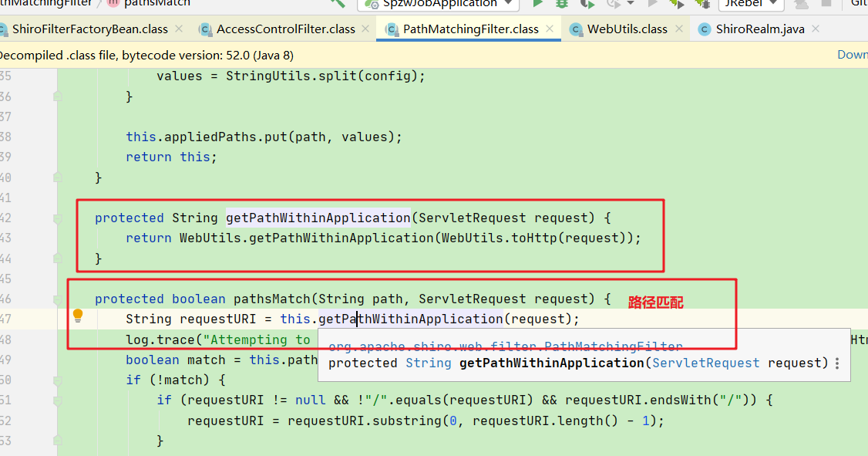
Task: Click the WebUtils.class file icon
Action: point(576,29)
